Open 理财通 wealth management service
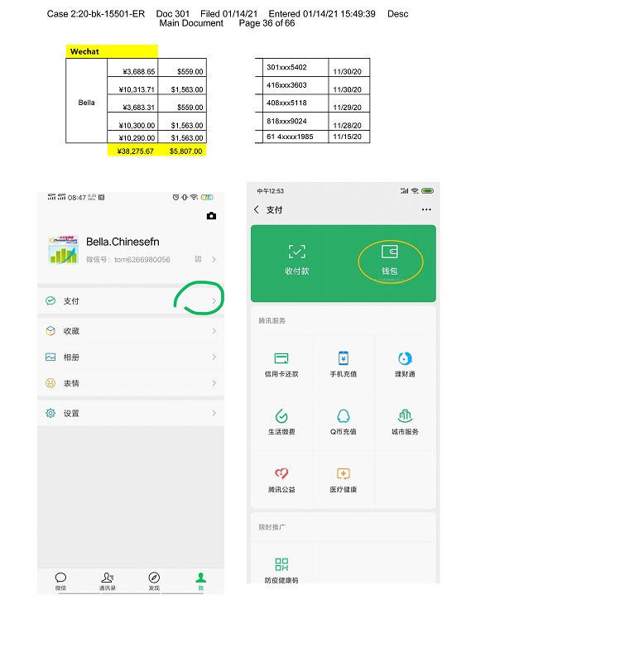The image size is (644, 662). (405, 364)
